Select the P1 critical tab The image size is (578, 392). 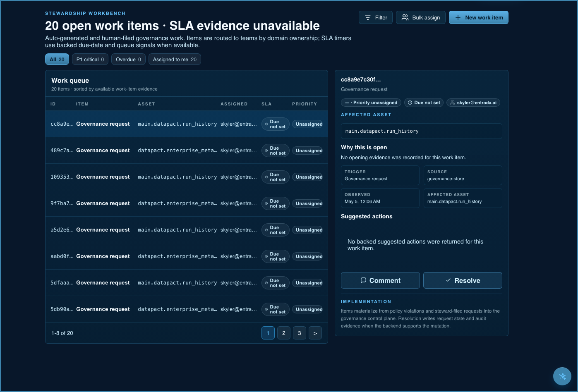90,59
